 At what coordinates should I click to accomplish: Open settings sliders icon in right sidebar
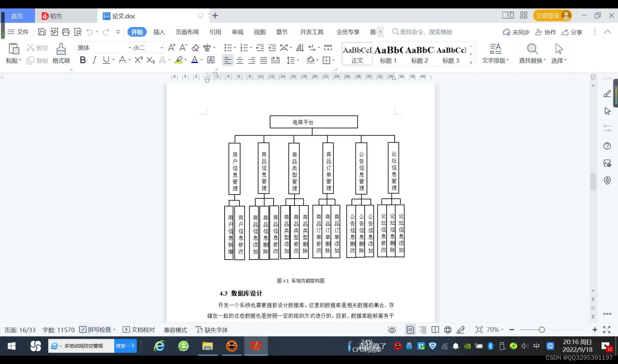click(607, 128)
